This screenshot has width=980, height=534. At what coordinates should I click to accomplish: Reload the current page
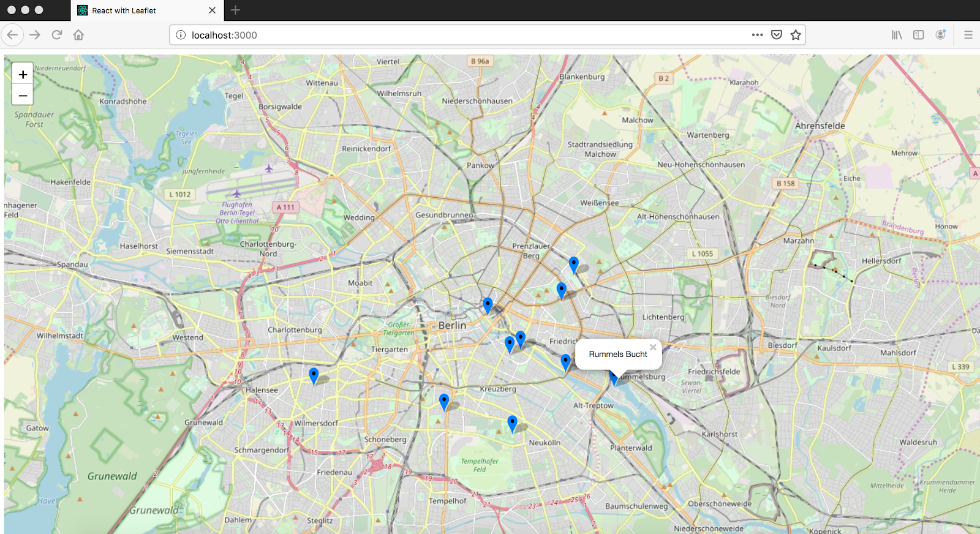pyautogui.click(x=57, y=35)
